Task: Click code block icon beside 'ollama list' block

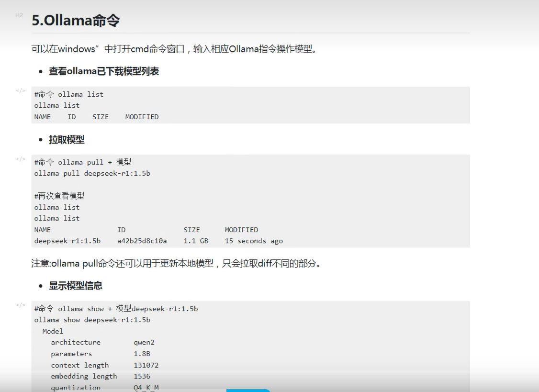Action: click(x=20, y=91)
